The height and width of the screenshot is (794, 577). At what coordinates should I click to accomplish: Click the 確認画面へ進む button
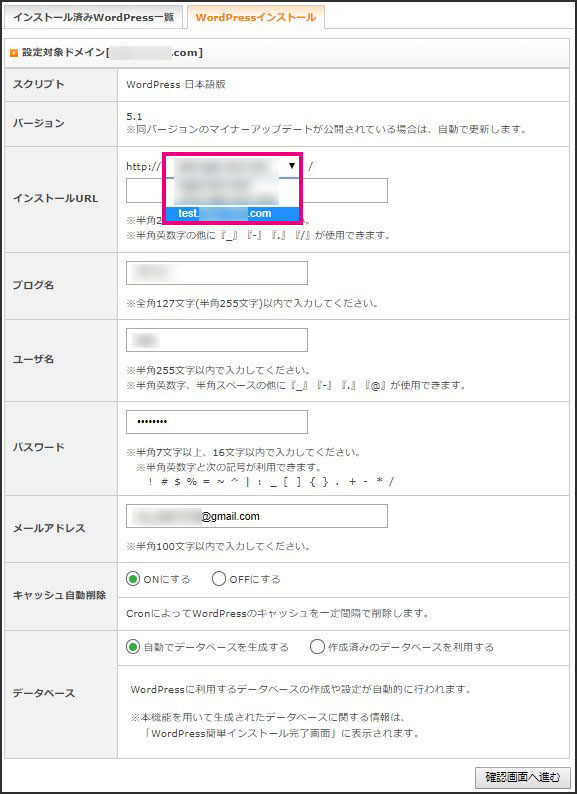pyautogui.click(x=523, y=777)
